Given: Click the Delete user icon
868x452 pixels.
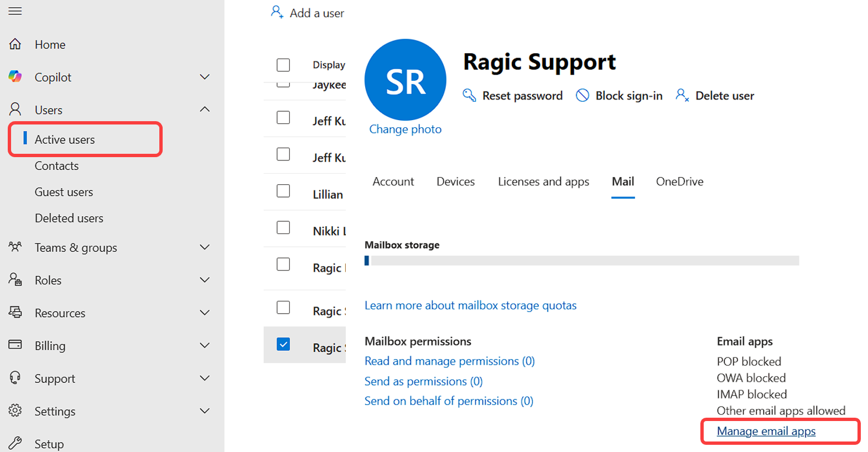Looking at the screenshot, I should point(682,95).
